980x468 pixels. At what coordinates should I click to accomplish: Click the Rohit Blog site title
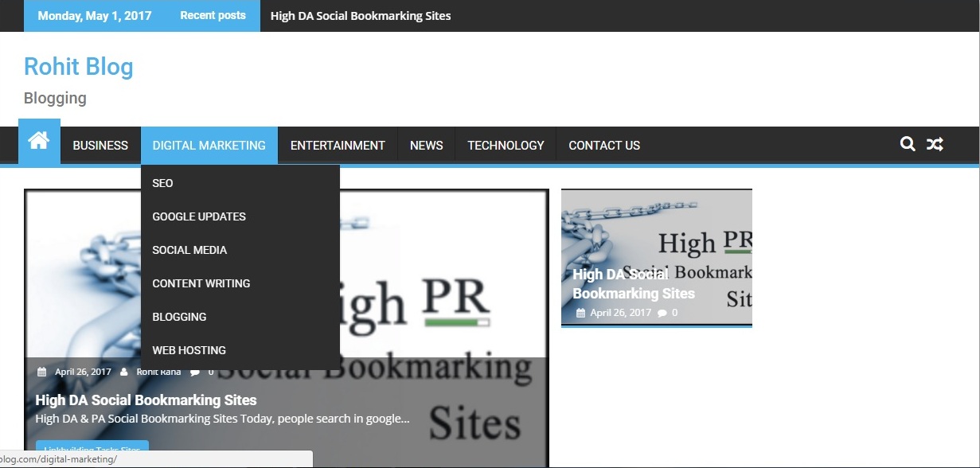(x=79, y=67)
